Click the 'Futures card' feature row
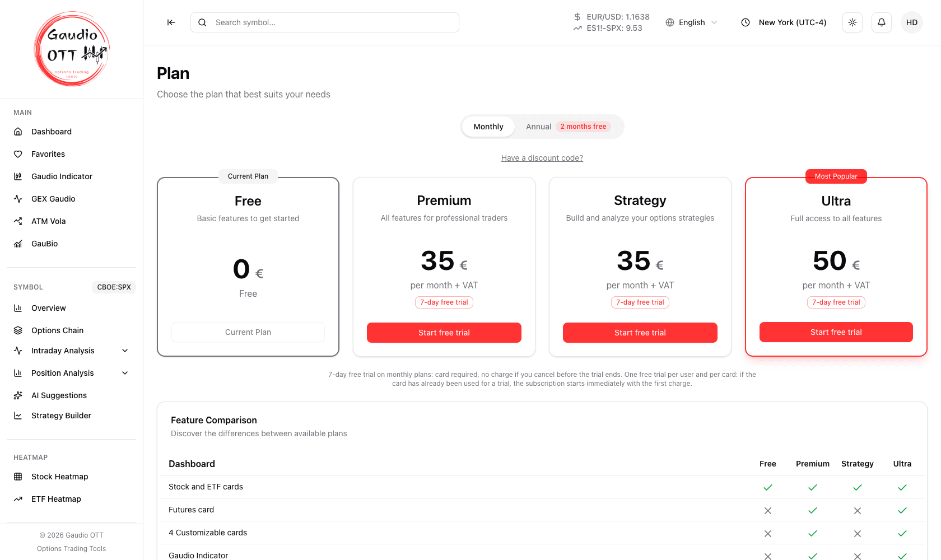The width and height of the screenshot is (941, 560). pyautogui.click(x=542, y=510)
